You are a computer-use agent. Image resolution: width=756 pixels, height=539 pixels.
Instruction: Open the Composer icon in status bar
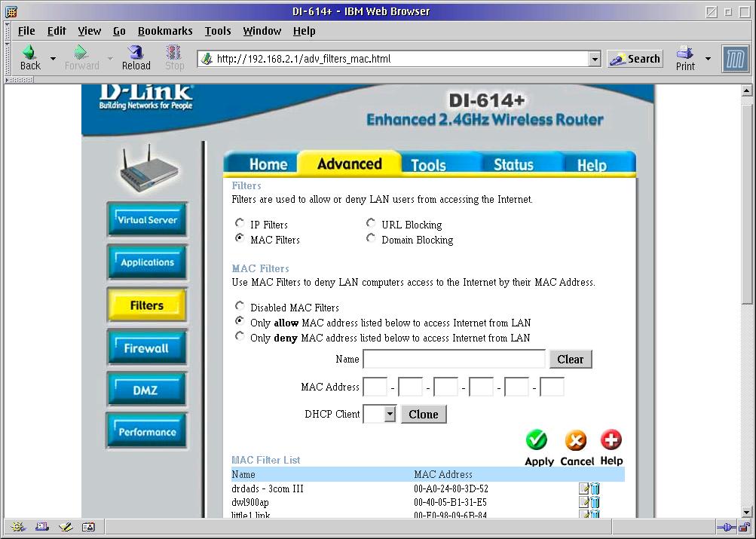pyautogui.click(x=65, y=527)
